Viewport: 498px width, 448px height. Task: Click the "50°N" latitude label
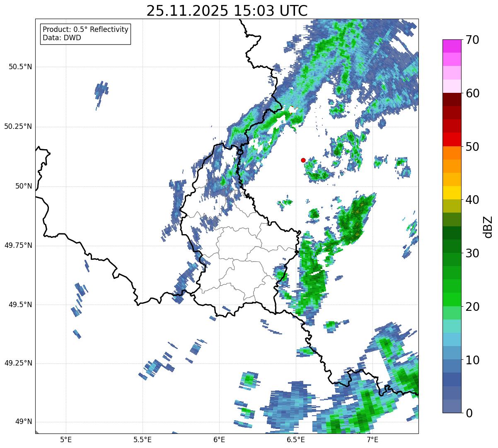click(x=24, y=186)
